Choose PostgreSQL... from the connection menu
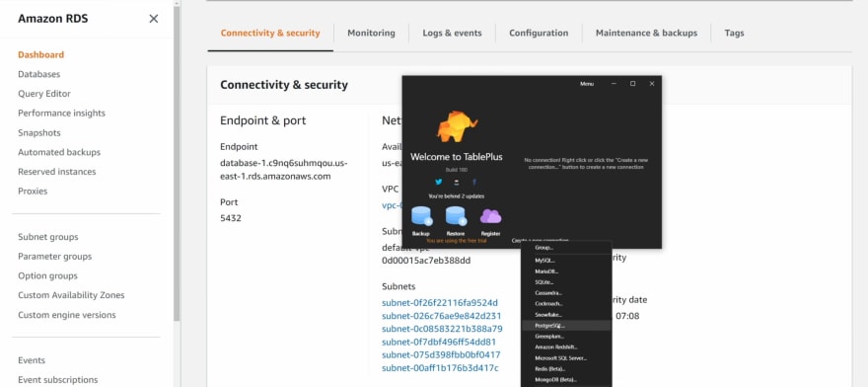Image resolution: width=868 pixels, height=387 pixels. tap(566, 326)
